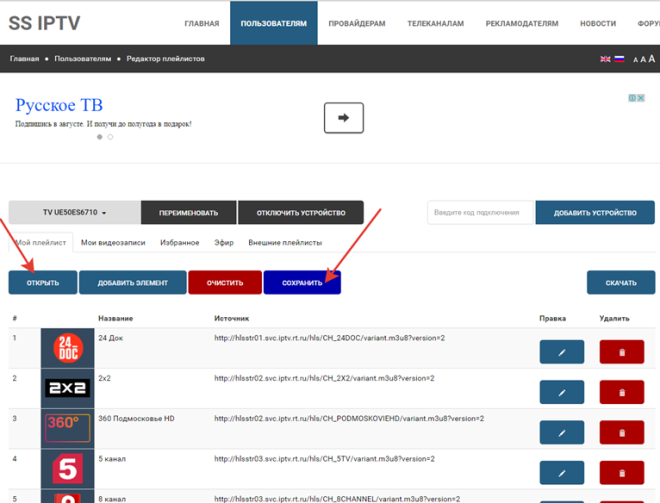Switch site language to Russian flag
The height and width of the screenshot is (503, 660).
click(x=619, y=59)
